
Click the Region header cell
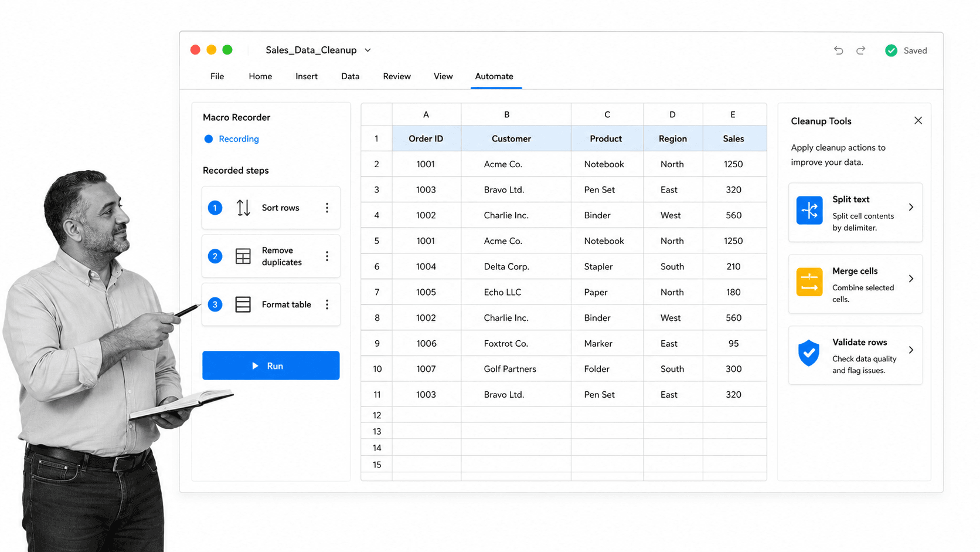click(x=673, y=138)
